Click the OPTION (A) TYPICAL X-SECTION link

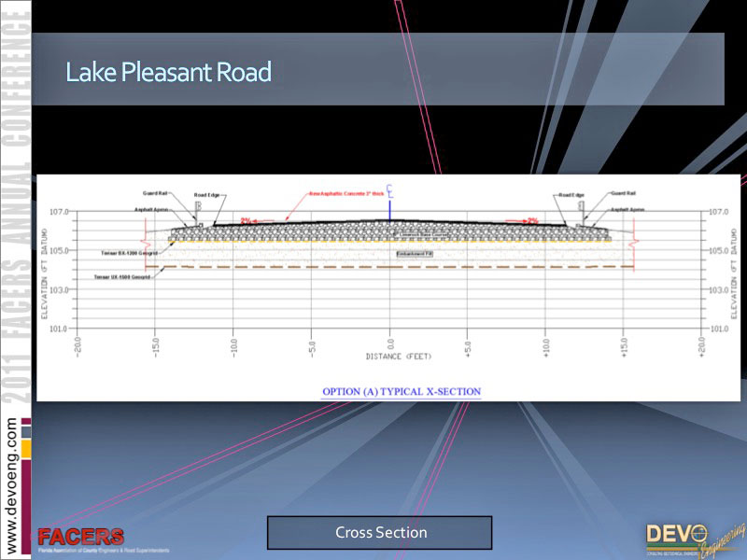point(402,391)
